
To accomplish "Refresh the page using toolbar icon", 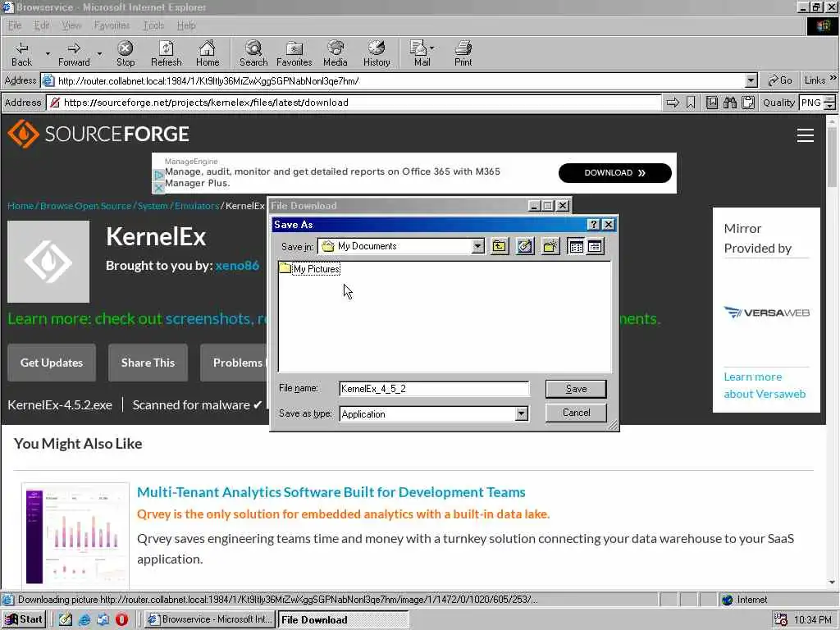I will [166, 53].
